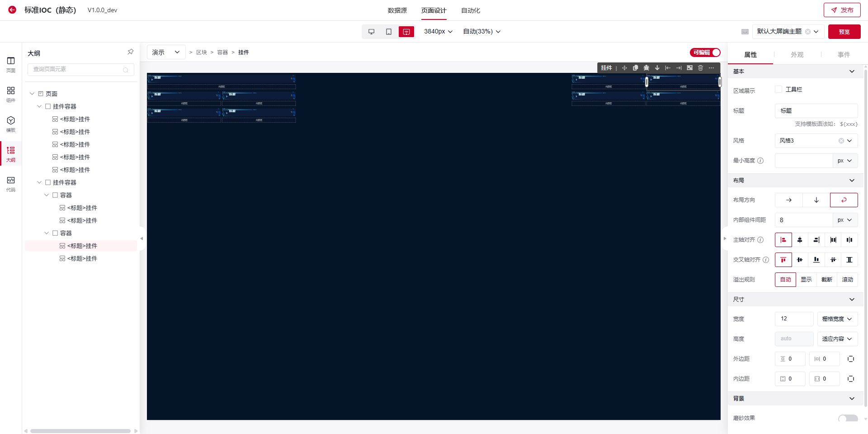The image size is (868, 434).
Task: Pin the 大纲 outline panel
Action: coord(130,52)
